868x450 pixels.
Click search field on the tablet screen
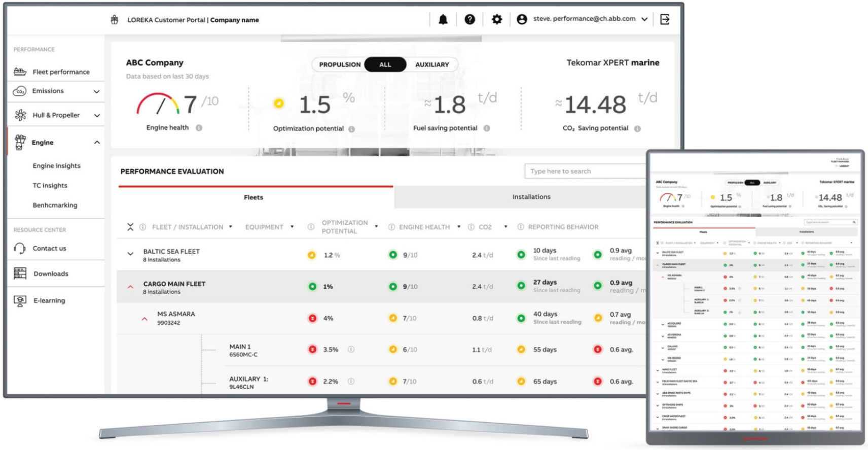[x=830, y=222]
